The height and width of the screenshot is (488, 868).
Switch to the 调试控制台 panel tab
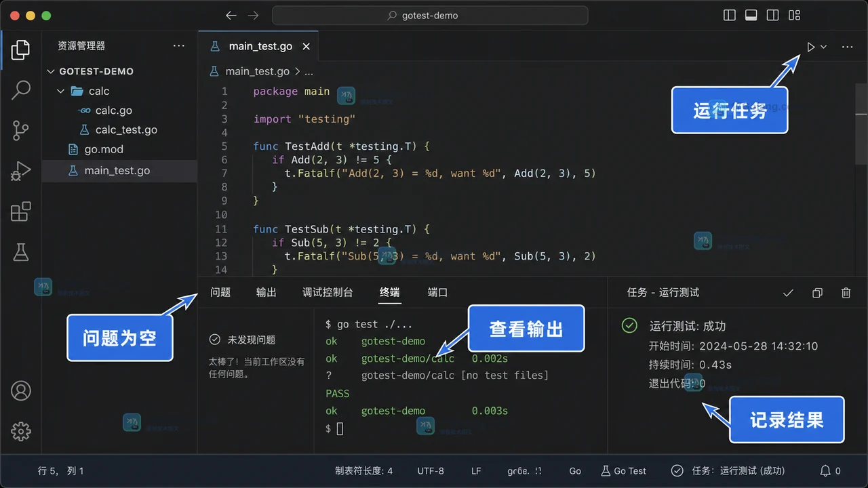pos(328,292)
